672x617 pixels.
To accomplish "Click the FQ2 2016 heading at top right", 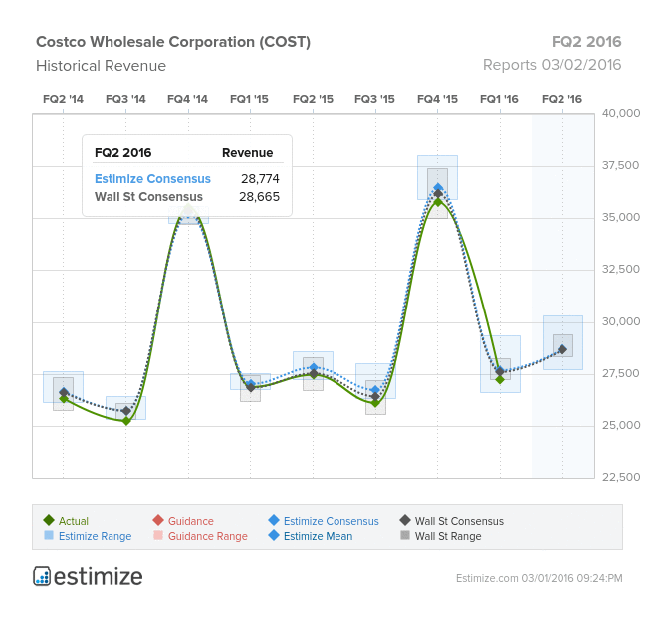I will click(586, 42).
